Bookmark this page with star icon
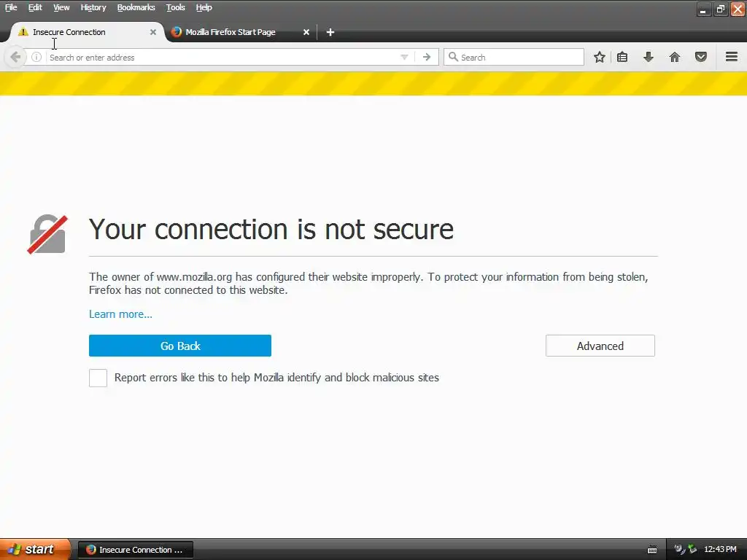747x560 pixels. coord(600,57)
